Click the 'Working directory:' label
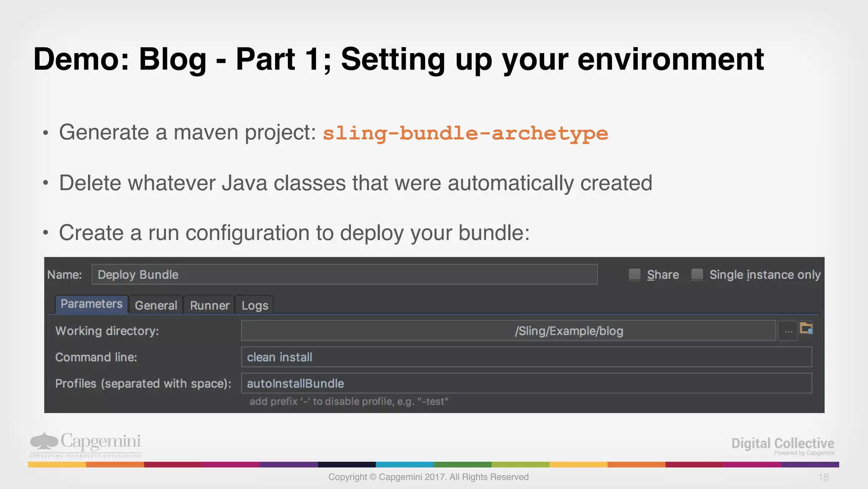The height and width of the screenshot is (489, 868). point(107,331)
